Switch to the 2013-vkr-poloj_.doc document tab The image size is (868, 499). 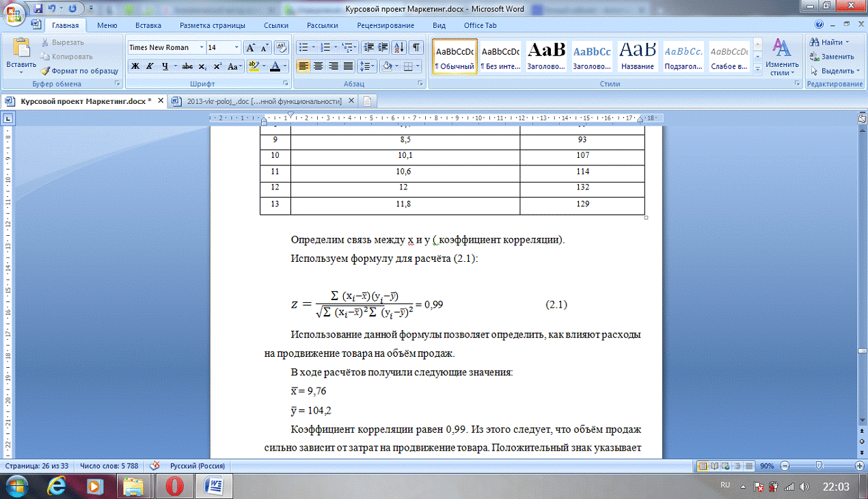pos(264,101)
